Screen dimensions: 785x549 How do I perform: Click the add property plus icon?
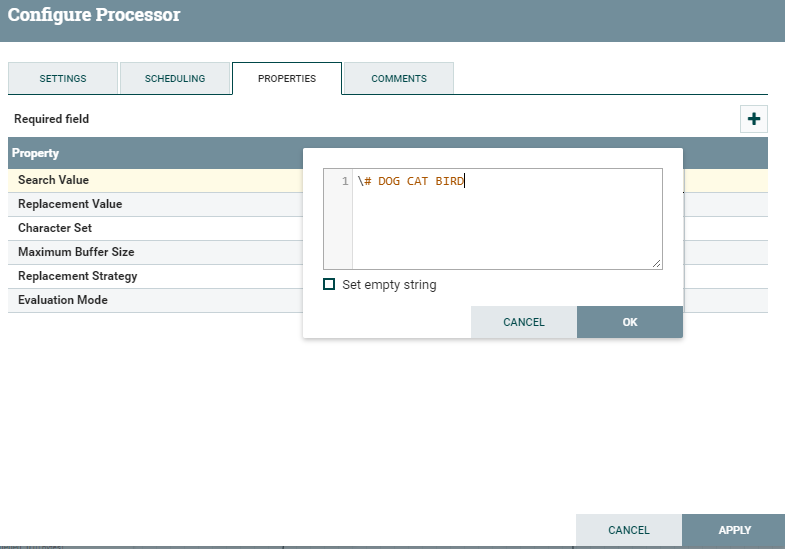tap(754, 119)
